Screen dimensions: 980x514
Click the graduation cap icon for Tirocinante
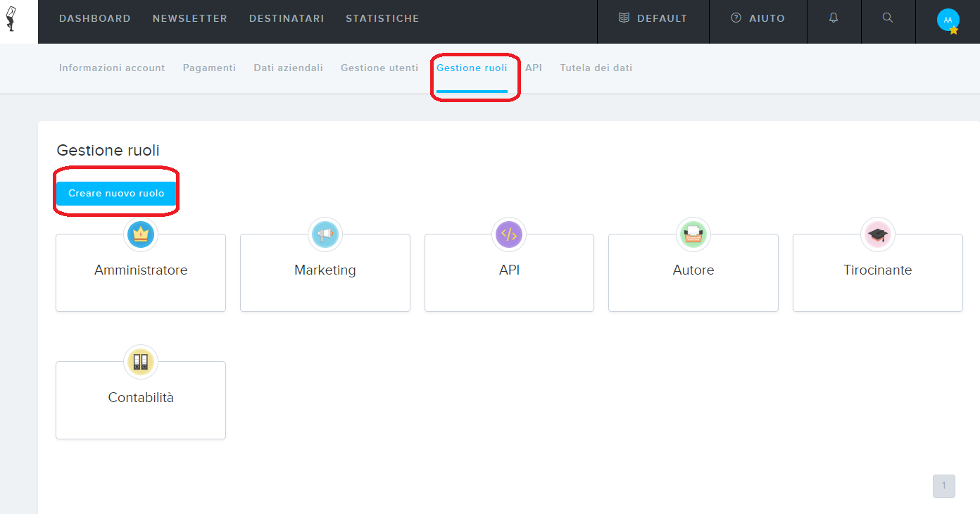coord(878,234)
